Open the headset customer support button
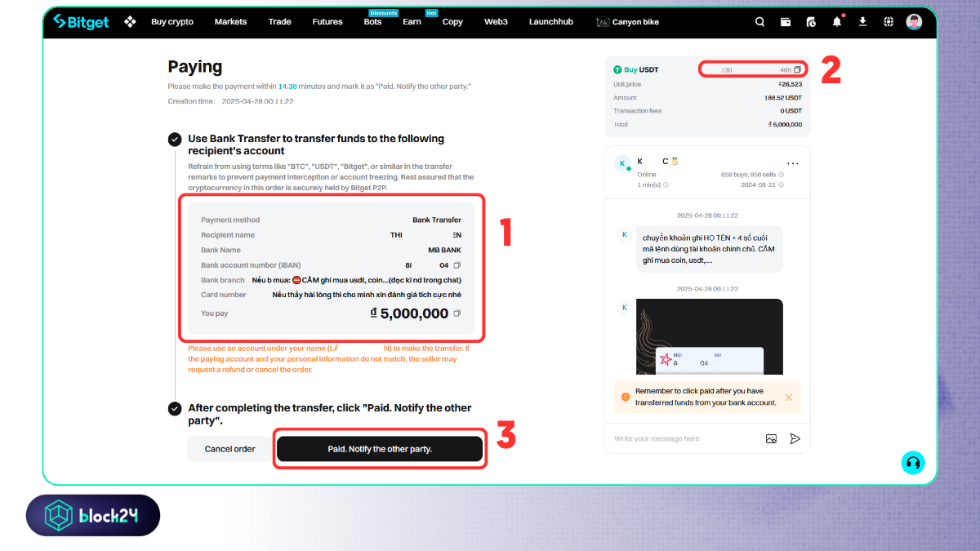 point(913,463)
